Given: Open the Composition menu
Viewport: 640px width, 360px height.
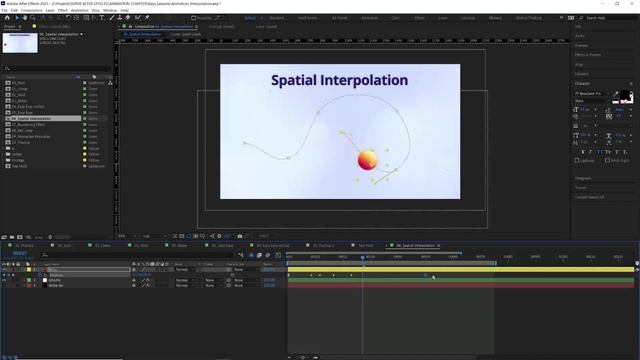Looking at the screenshot, I should click(31, 10).
